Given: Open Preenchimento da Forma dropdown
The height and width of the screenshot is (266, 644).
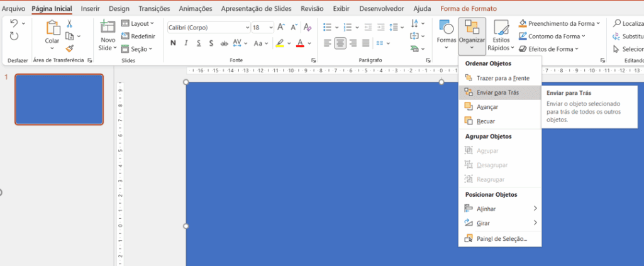Looking at the screenshot, I should 559,23.
